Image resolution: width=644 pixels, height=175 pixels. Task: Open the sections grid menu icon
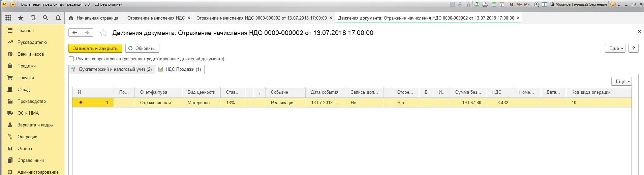[x=8, y=18]
